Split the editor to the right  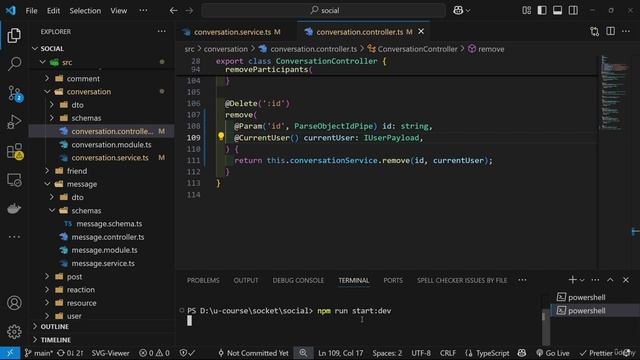610,31
